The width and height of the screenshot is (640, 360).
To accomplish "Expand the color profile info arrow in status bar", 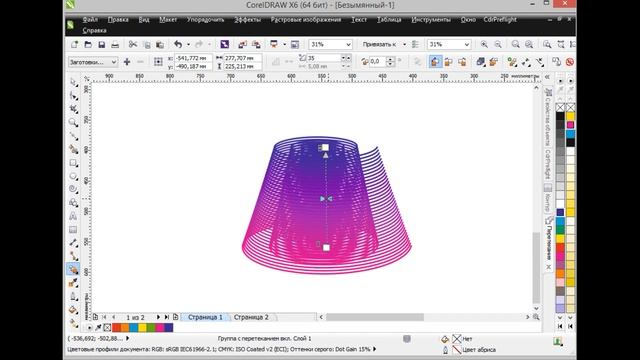I will [375, 349].
